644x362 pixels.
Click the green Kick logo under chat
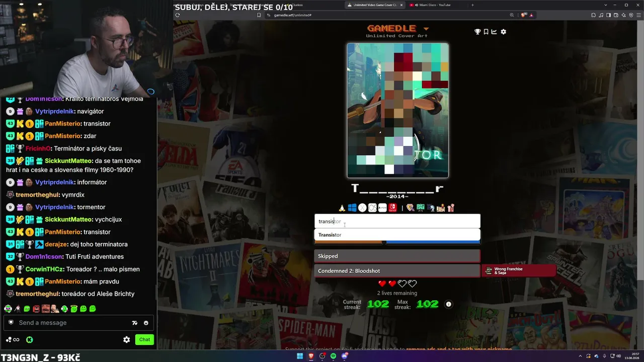coord(30,339)
